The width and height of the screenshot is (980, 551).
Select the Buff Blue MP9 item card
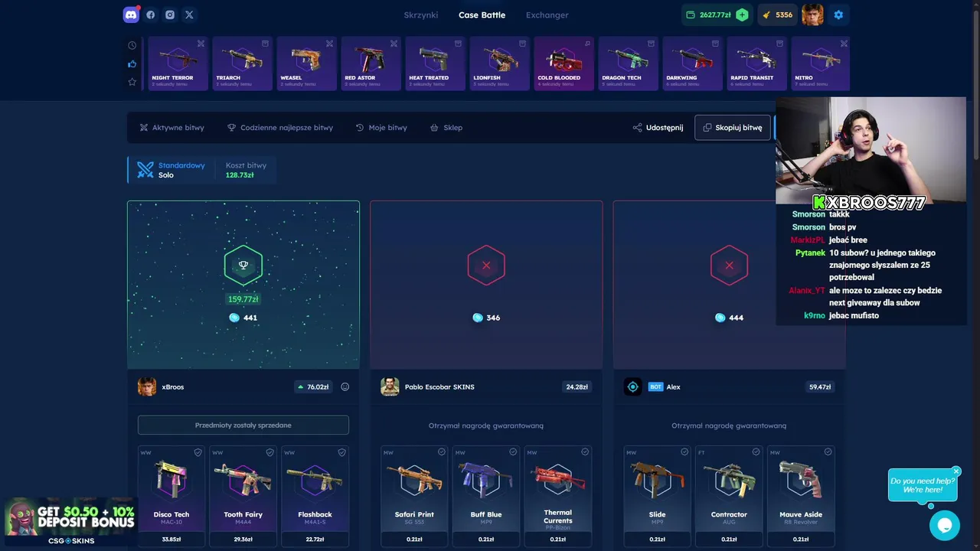tap(486, 496)
